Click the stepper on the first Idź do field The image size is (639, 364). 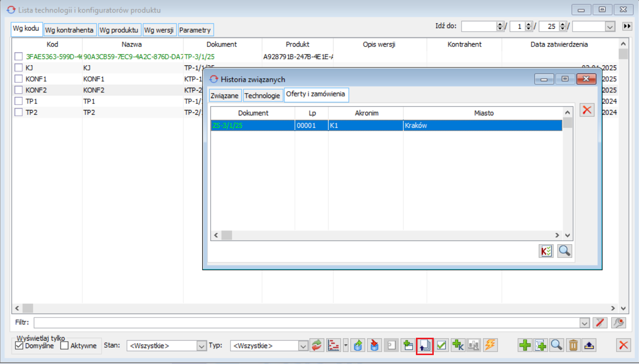point(500,26)
